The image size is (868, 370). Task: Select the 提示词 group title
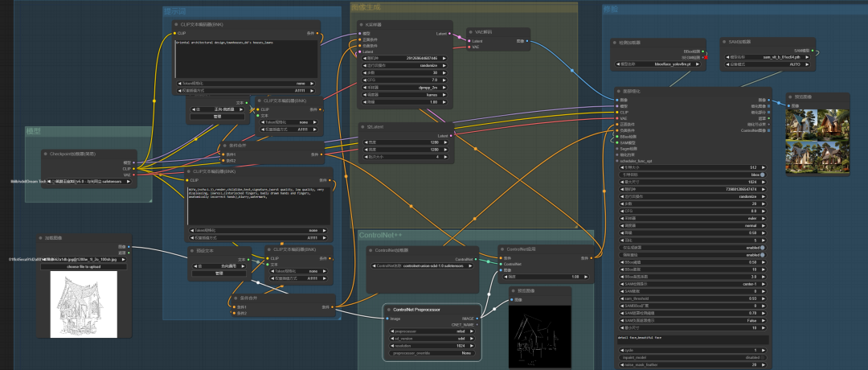[x=175, y=11]
